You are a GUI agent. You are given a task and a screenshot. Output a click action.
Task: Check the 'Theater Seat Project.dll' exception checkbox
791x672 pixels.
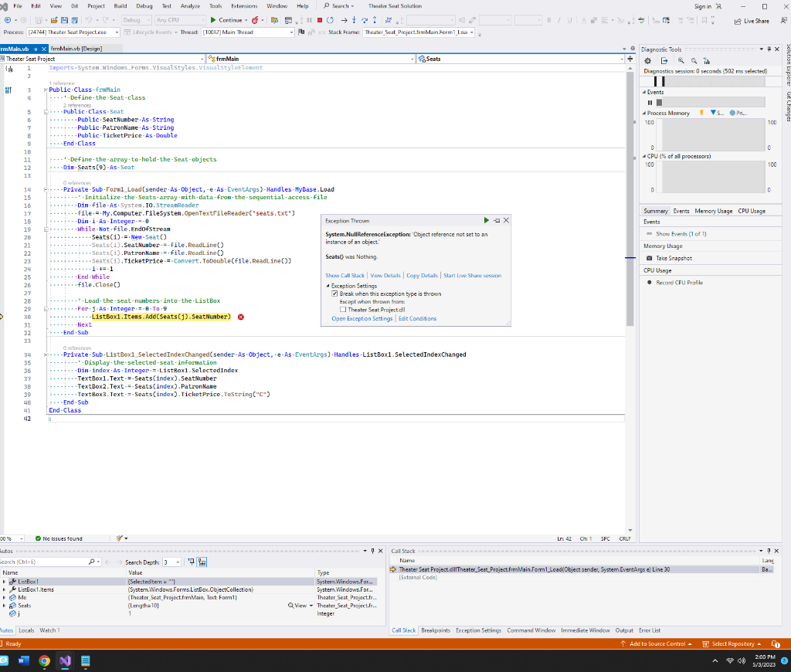(343, 310)
